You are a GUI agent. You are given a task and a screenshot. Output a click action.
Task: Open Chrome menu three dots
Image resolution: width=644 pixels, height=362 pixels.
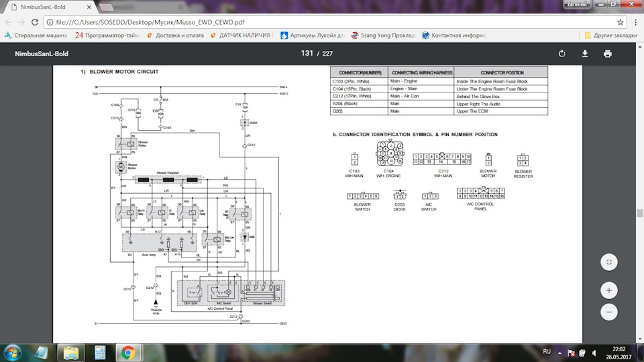point(636,22)
